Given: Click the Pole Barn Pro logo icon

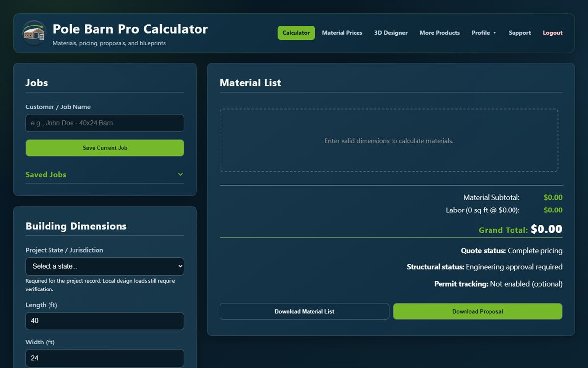Looking at the screenshot, I should [x=34, y=33].
